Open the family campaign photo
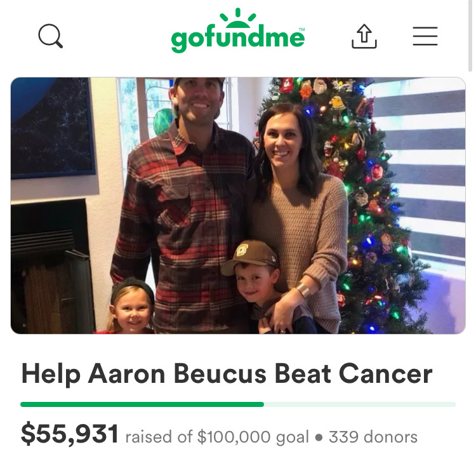Viewport: 476px width, 473px height. (238, 206)
